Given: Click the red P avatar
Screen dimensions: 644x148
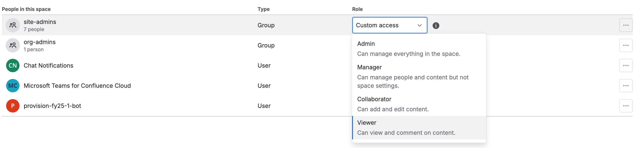Looking at the screenshot, I should (x=13, y=106).
